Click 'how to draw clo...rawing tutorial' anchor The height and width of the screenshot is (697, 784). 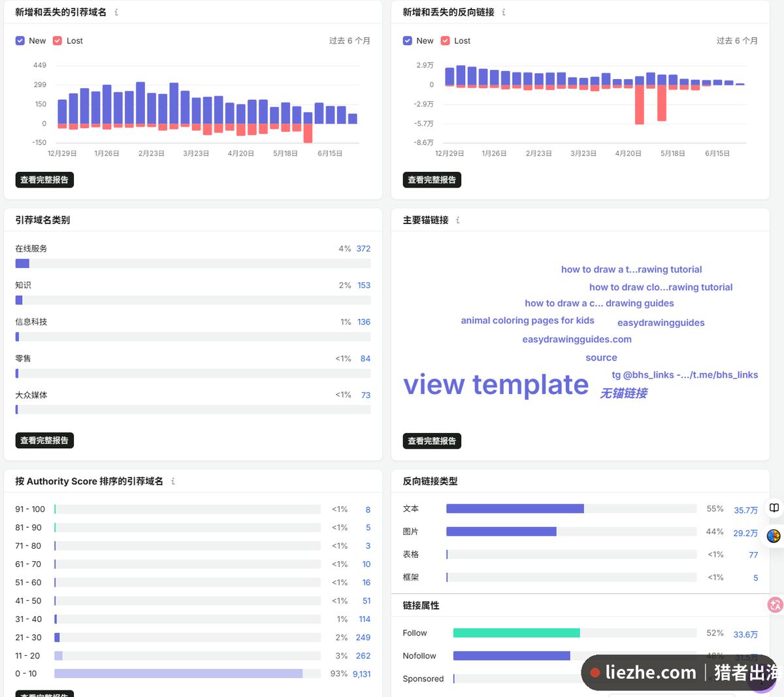pyautogui.click(x=661, y=287)
